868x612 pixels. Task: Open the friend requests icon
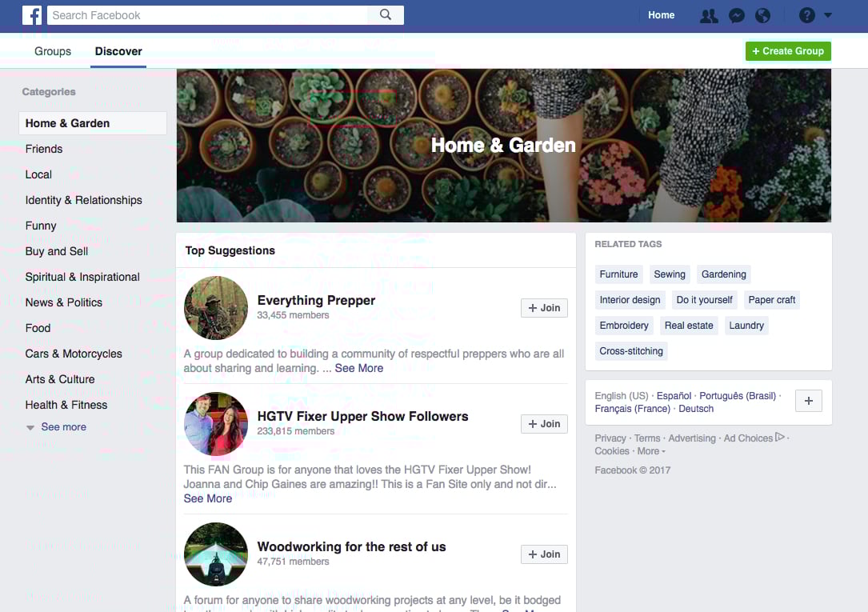pyautogui.click(x=709, y=15)
